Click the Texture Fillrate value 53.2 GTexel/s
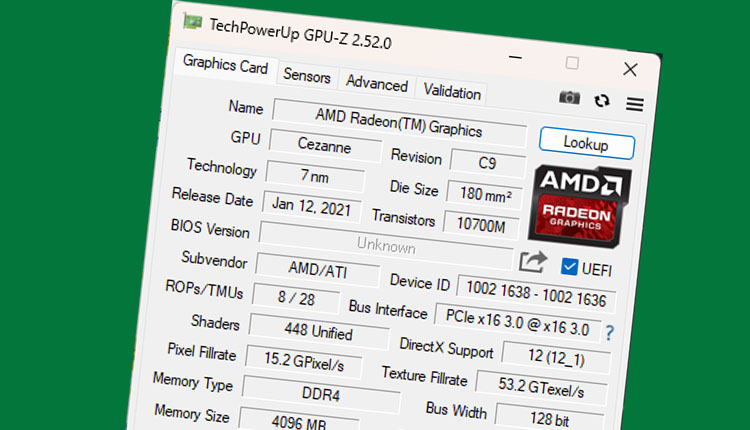The width and height of the screenshot is (750, 430). click(x=541, y=387)
